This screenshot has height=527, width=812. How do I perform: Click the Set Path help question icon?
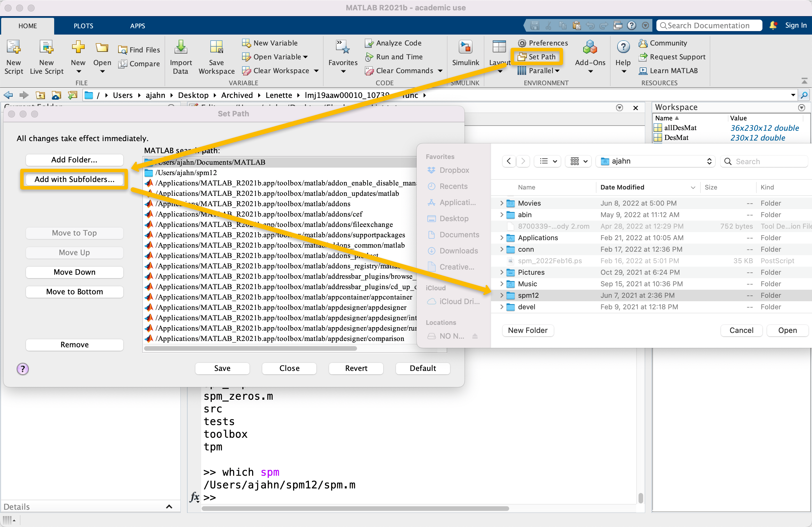22,369
